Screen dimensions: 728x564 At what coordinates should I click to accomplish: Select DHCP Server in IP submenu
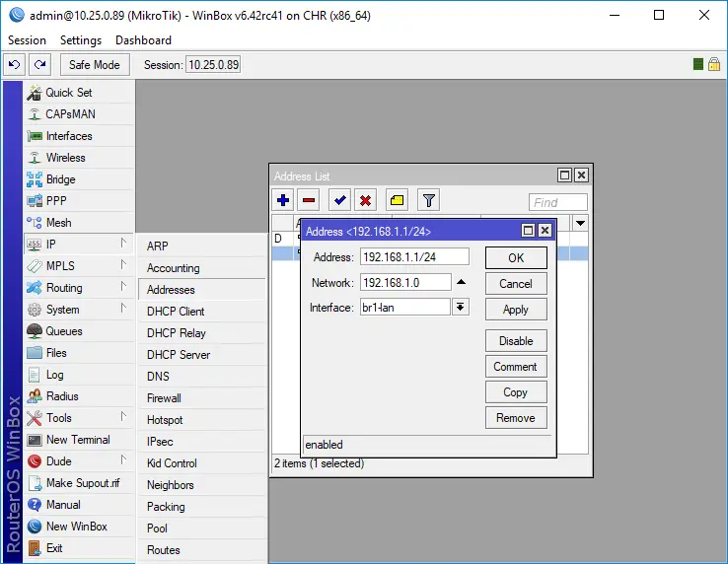[x=202, y=355]
